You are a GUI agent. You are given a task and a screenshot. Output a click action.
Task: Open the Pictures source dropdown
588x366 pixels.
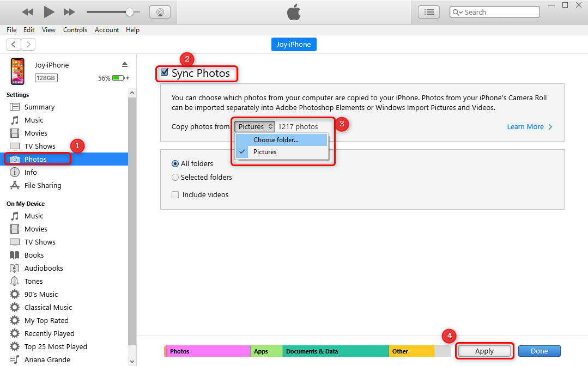pyautogui.click(x=254, y=126)
